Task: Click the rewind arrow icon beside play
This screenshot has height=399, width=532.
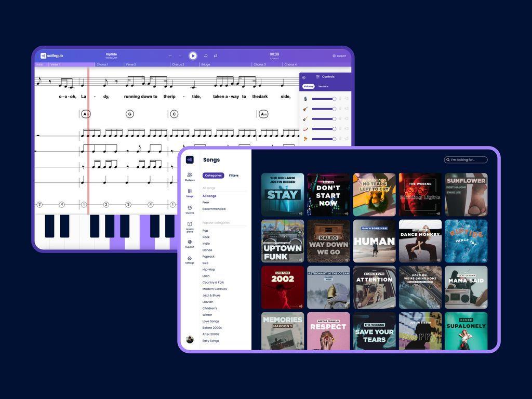Action: coord(206,56)
